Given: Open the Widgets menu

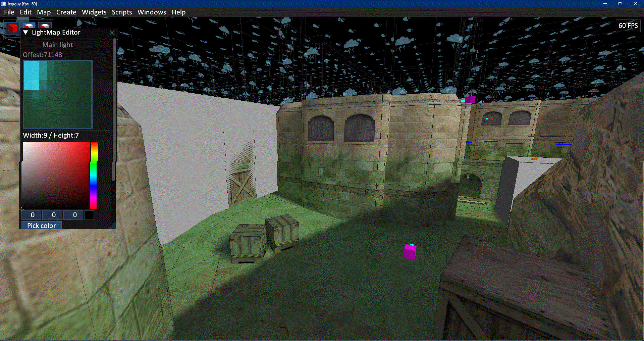Looking at the screenshot, I should coord(94,12).
